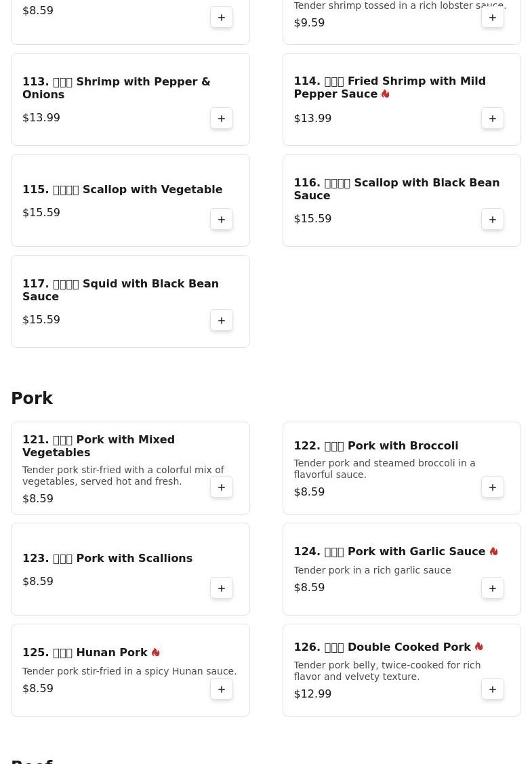Add Pork with Scallions to cart

pyautogui.click(x=222, y=588)
